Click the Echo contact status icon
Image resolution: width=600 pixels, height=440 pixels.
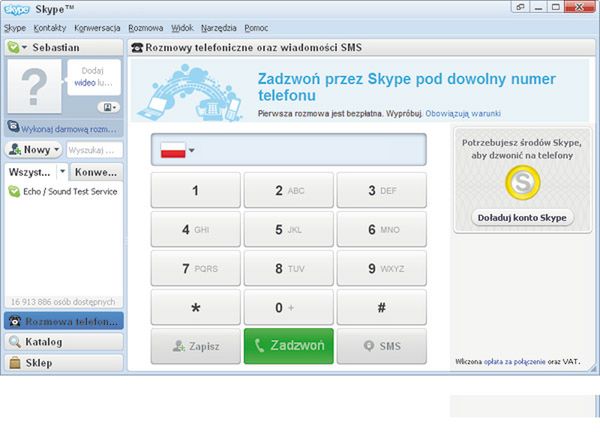(14, 191)
